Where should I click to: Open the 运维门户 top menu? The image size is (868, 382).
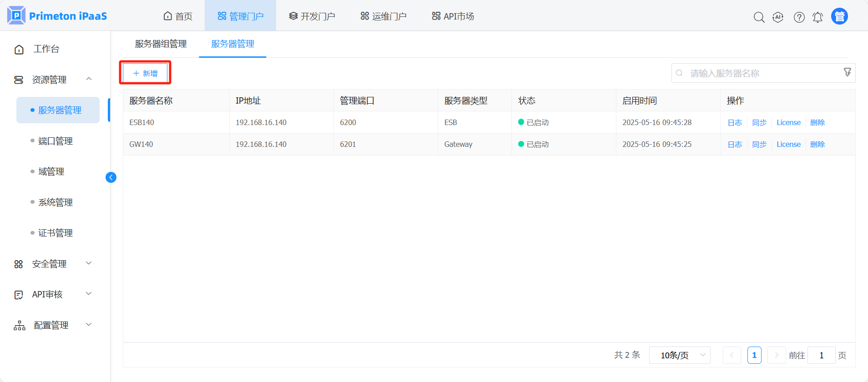(x=384, y=16)
